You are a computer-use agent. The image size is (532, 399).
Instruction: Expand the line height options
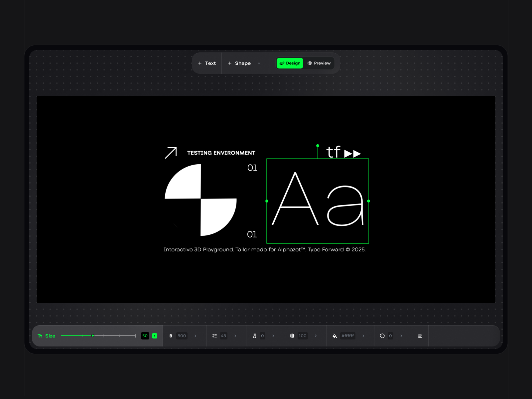[x=235, y=336]
